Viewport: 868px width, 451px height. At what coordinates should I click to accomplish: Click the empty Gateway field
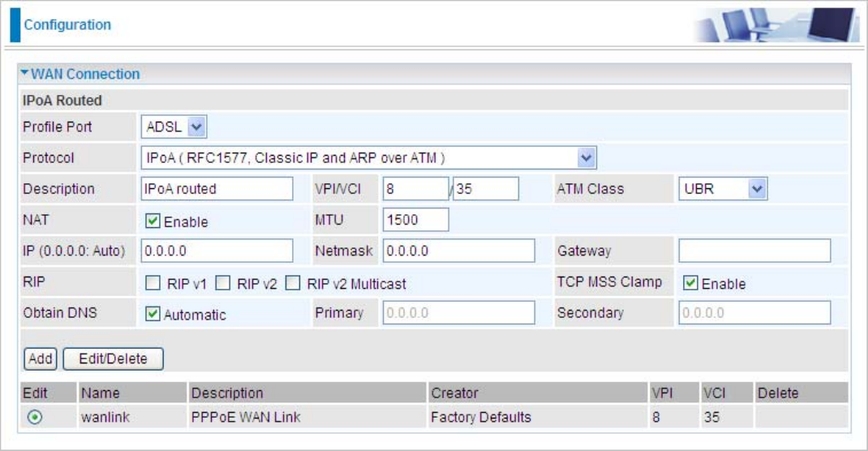[x=754, y=251]
